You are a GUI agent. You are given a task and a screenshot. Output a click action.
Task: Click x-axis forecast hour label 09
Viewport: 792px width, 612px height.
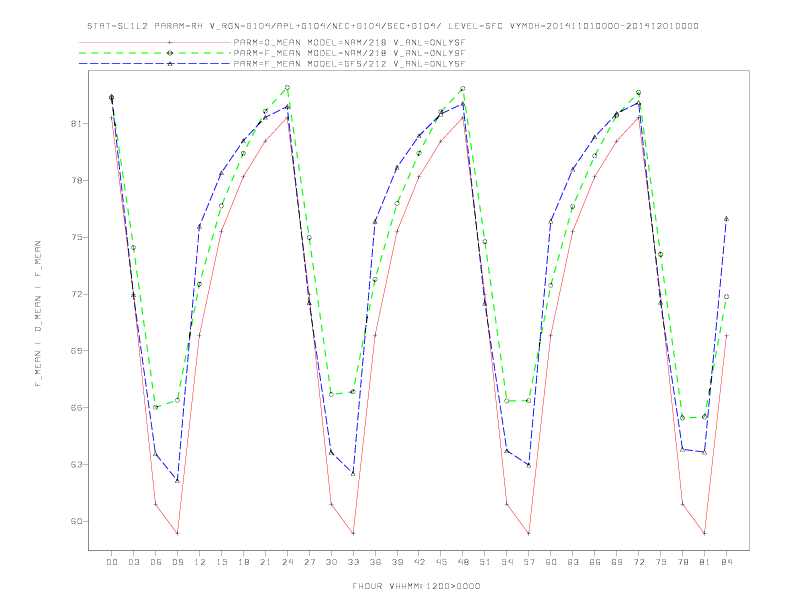177,562
